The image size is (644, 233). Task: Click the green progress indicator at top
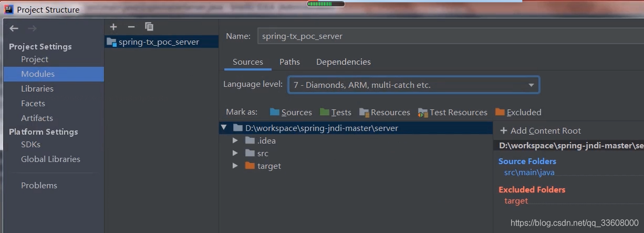tap(326, 4)
